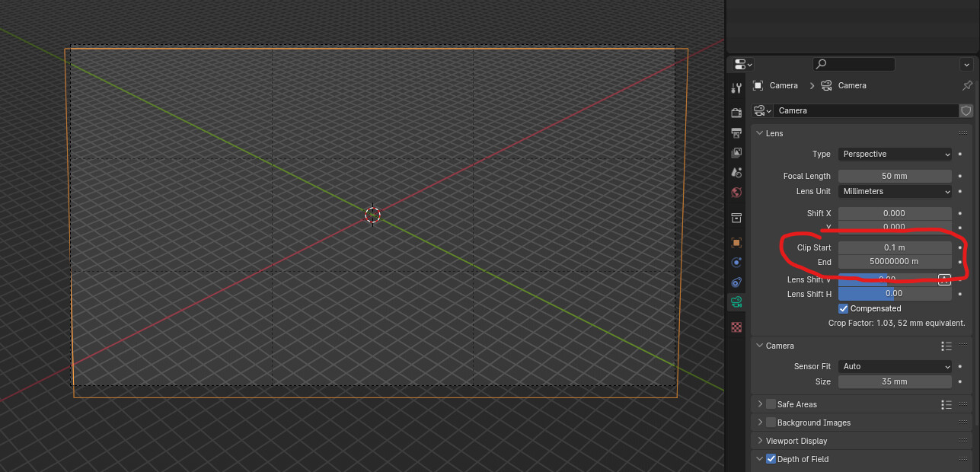Click the Crop Factor info text
Viewport: 980px width, 472px height.
tap(896, 324)
